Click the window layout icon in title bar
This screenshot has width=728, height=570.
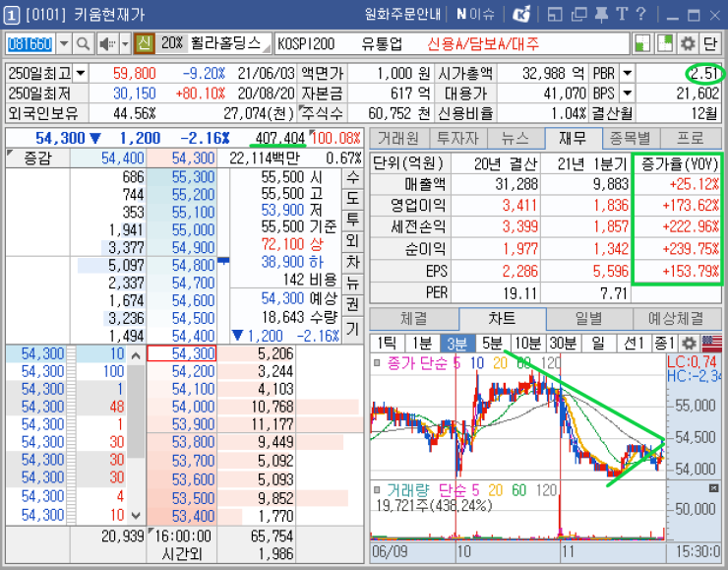(x=555, y=15)
